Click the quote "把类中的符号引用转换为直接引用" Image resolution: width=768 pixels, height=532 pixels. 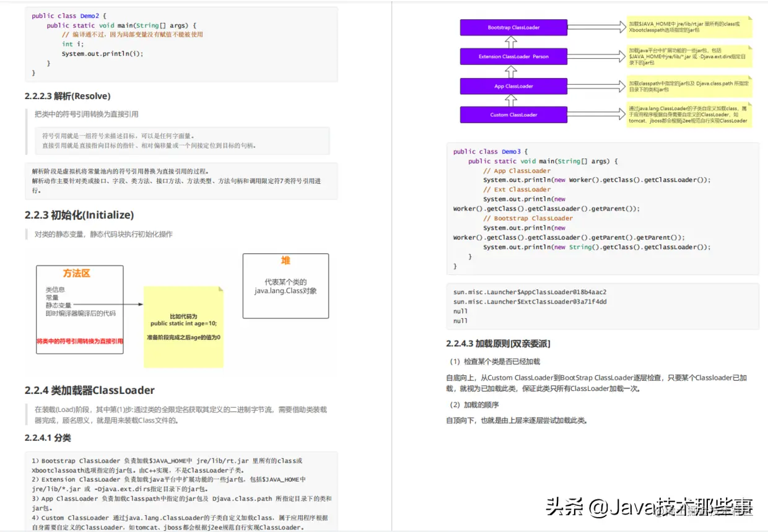[x=87, y=114]
